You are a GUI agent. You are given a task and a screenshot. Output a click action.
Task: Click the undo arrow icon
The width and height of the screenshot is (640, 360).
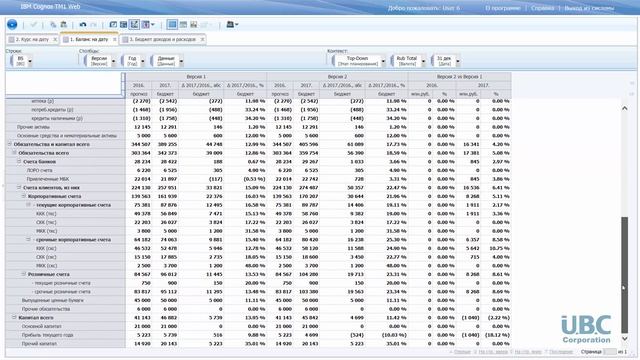83,24
